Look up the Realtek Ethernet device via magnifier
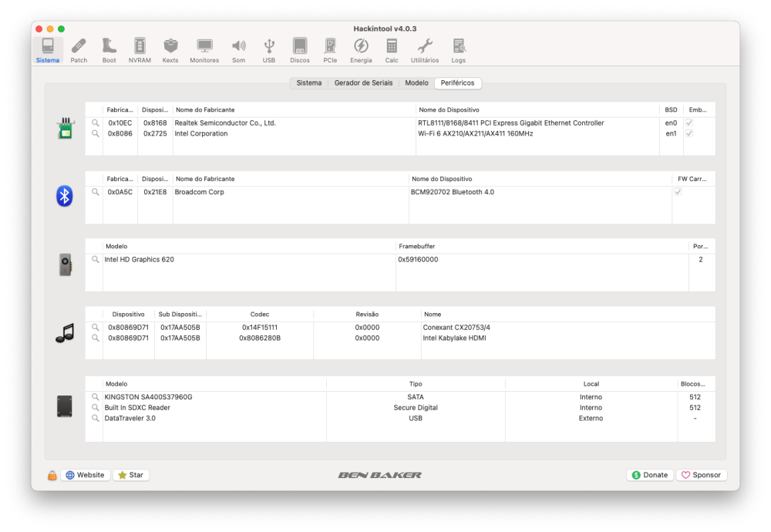 point(95,123)
